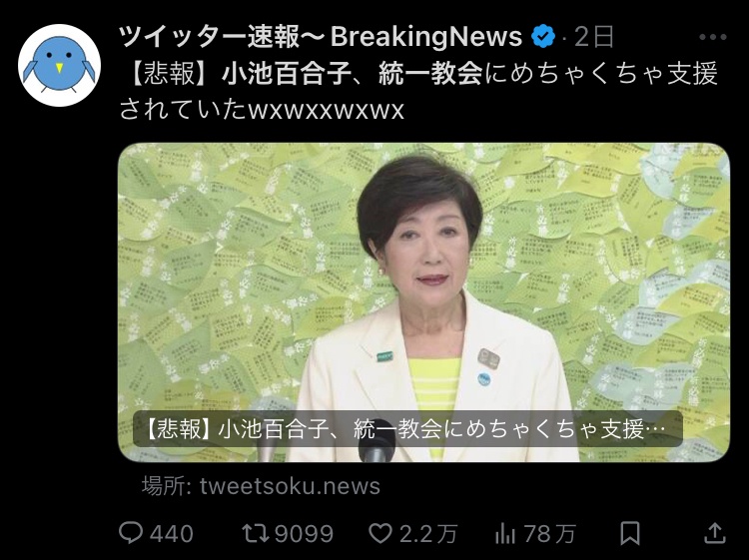Image resolution: width=749 pixels, height=560 pixels.
Task: Click the second line されていた tweet text
Action: point(262,110)
